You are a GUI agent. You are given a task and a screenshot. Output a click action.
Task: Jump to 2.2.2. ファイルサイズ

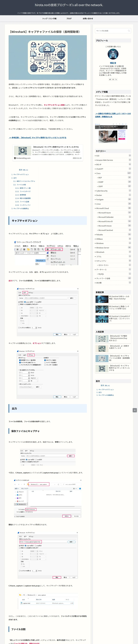pyautogui.click(x=23, y=191)
